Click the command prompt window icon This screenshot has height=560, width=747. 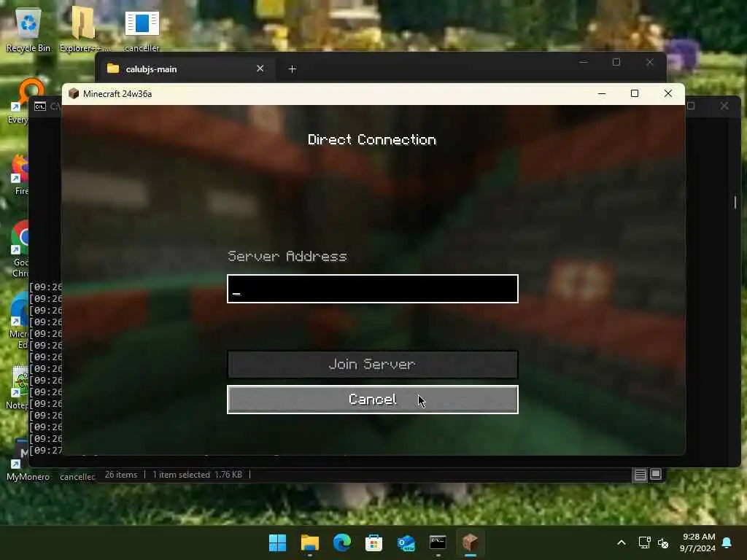(40, 106)
